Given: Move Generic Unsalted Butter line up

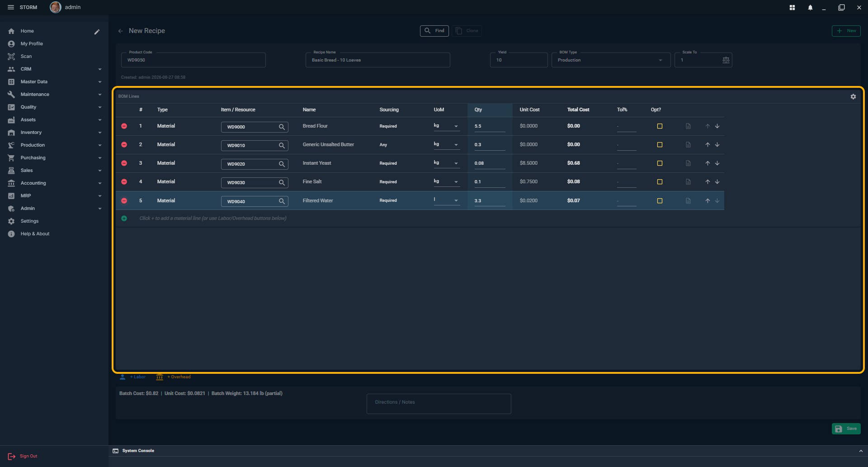Looking at the screenshot, I should pyautogui.click(x=708, y=145).
